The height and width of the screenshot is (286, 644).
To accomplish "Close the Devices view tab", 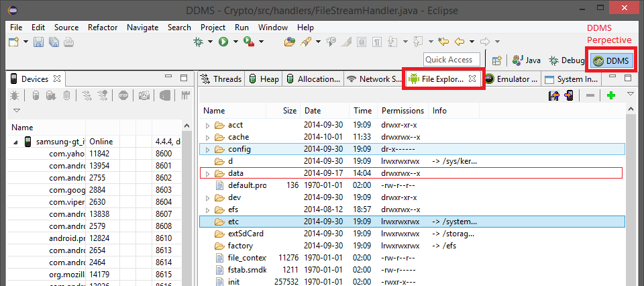I will pos(57,79).
